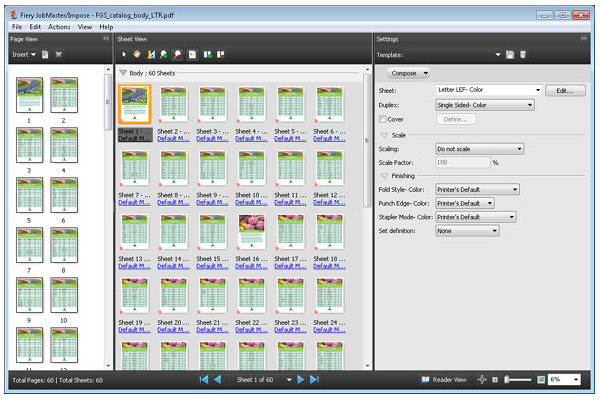Collapse the Finishing section

tap(385, 175)
